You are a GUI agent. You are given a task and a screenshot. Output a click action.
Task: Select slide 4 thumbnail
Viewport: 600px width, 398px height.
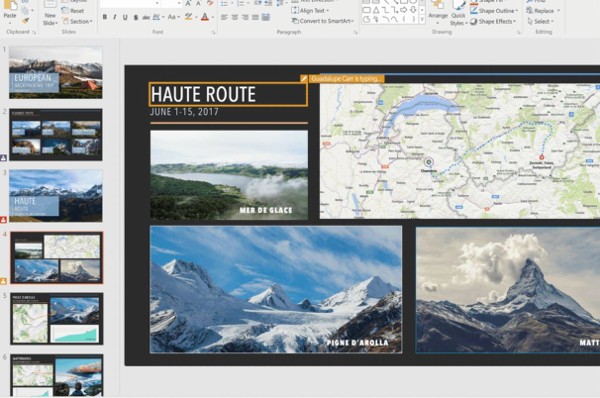pyautogui.click(x=57, y=257)
